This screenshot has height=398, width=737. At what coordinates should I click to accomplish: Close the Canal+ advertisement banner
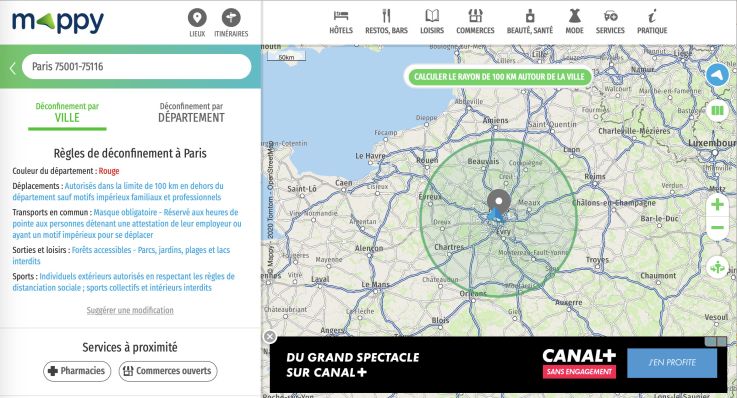(x=270, y=336)
